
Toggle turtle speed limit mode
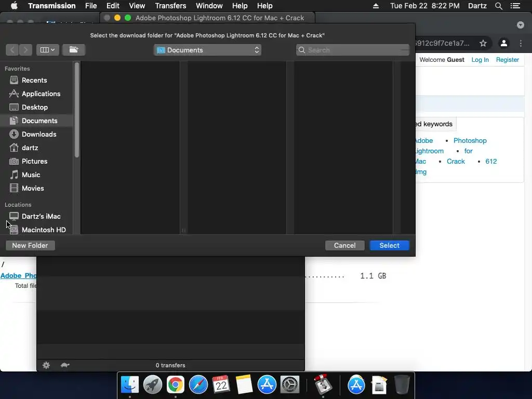click(x=65, y=365)
